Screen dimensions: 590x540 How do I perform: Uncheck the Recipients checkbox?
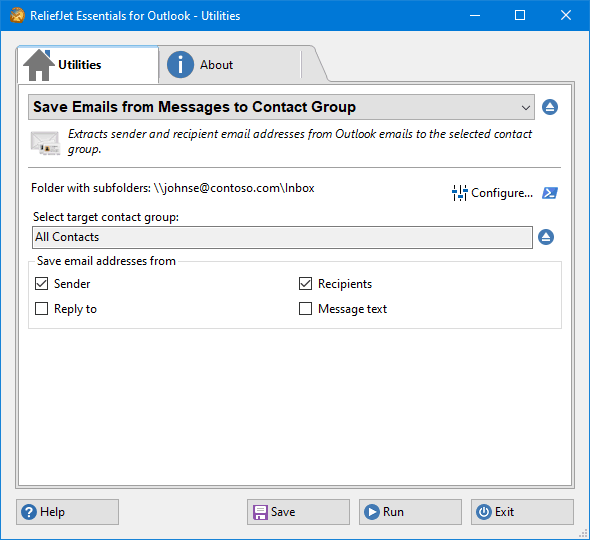coord(305,284)
